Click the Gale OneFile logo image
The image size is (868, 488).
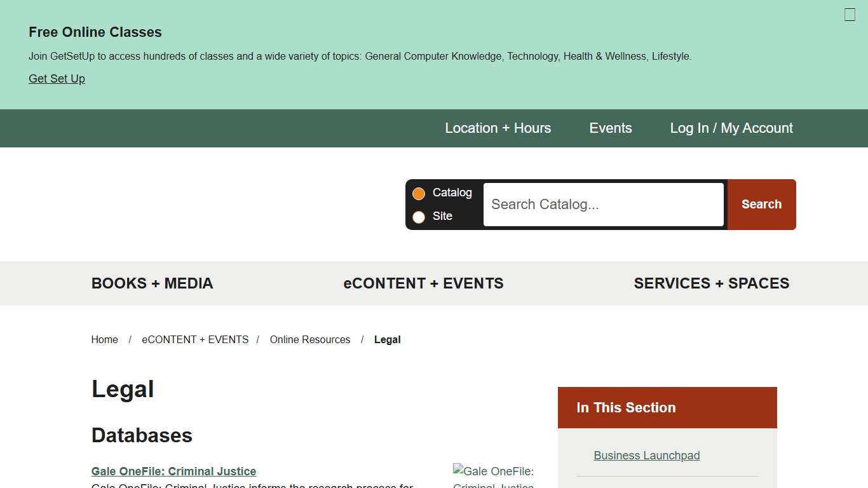click(493, 476)
